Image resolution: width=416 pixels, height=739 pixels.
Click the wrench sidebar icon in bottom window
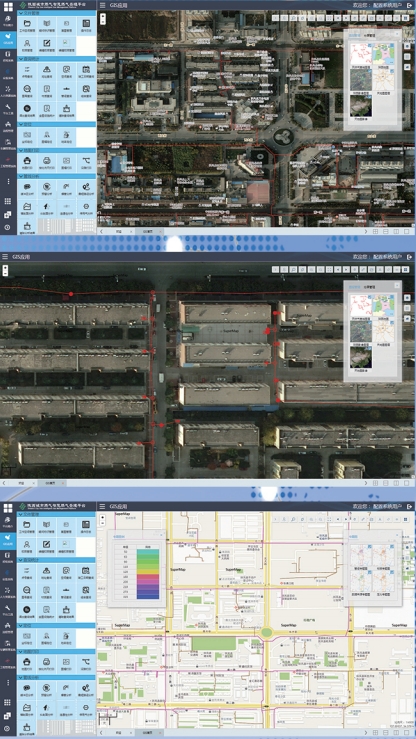(8, 609)
